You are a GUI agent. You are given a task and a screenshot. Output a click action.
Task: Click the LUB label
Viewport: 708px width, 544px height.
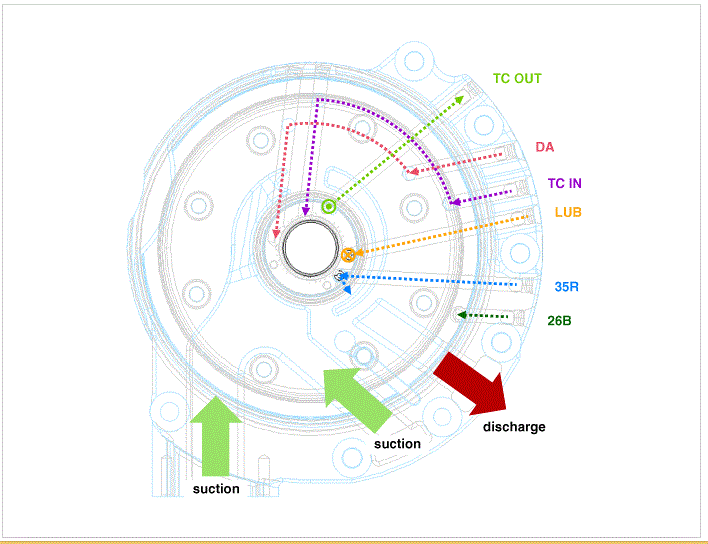(x=568, y=212)
